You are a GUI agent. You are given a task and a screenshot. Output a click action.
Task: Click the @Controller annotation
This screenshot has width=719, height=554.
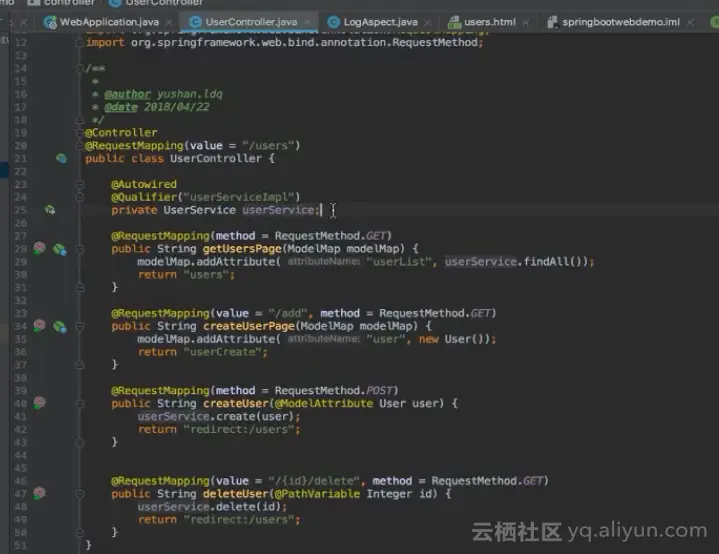[121, 133]
